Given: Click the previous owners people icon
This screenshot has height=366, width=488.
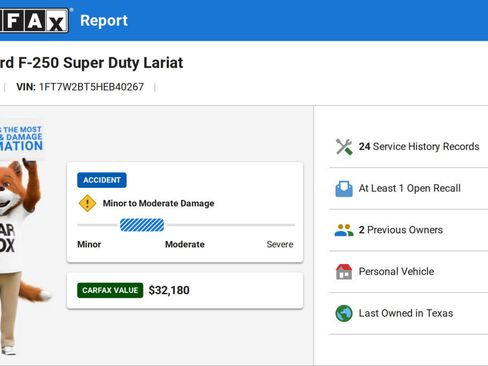Looking at the screenshot, I should pyautogui.click(x=344, y=230).
